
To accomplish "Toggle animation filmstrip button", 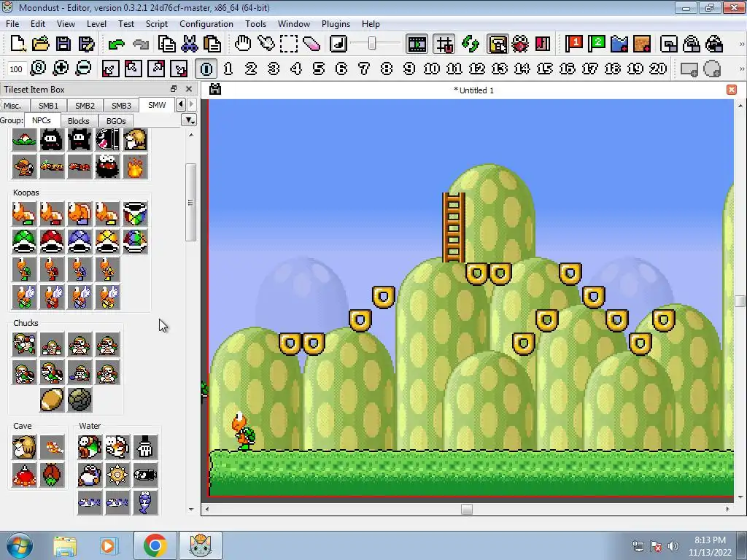I will pyautogui.click(x=417, y=44).
